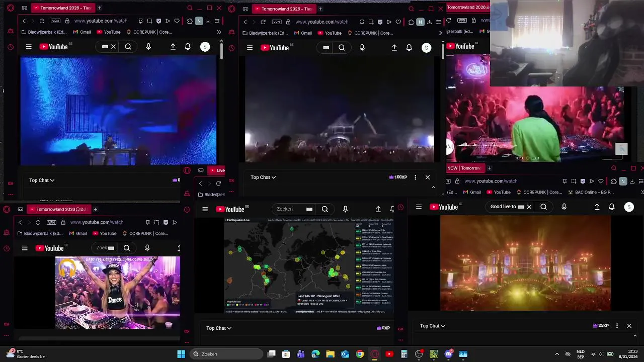
Task: Open Easy Setup menu in top-left window
Action: [217, 21]
